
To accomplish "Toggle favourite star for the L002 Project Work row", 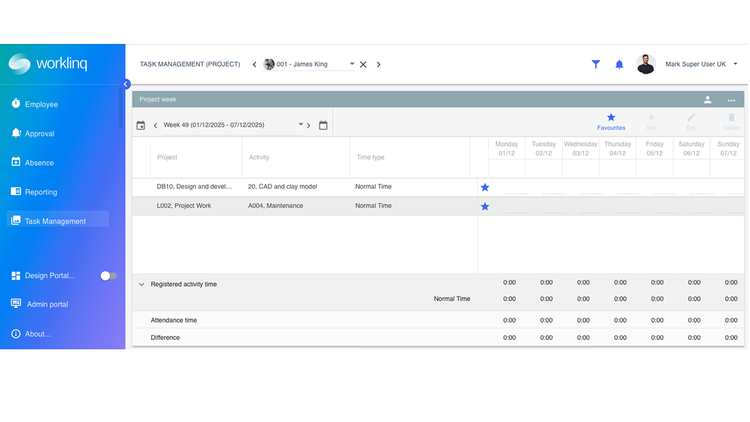I will point(485,207).
